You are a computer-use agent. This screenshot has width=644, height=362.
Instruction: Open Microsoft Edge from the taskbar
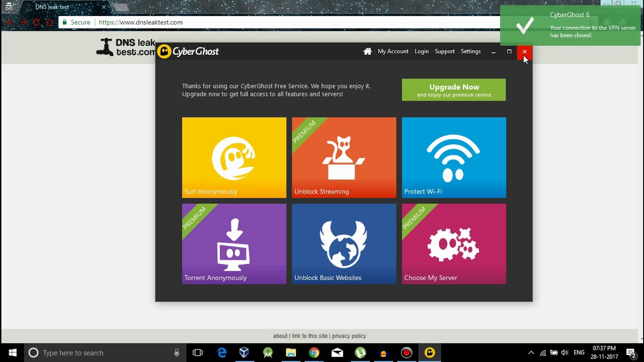222,353
